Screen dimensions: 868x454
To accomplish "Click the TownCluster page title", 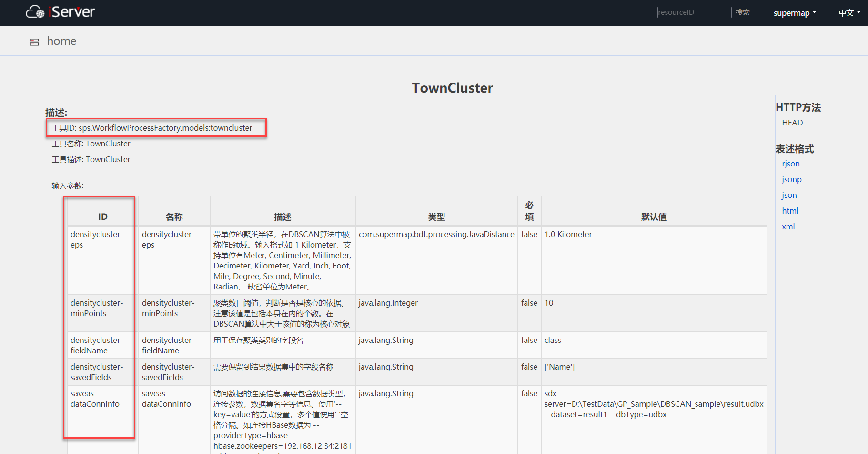I will (452, 88).
